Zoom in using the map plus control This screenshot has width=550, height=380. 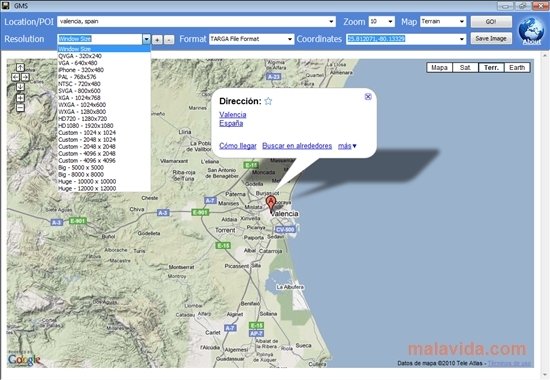[x=20, y=98]
